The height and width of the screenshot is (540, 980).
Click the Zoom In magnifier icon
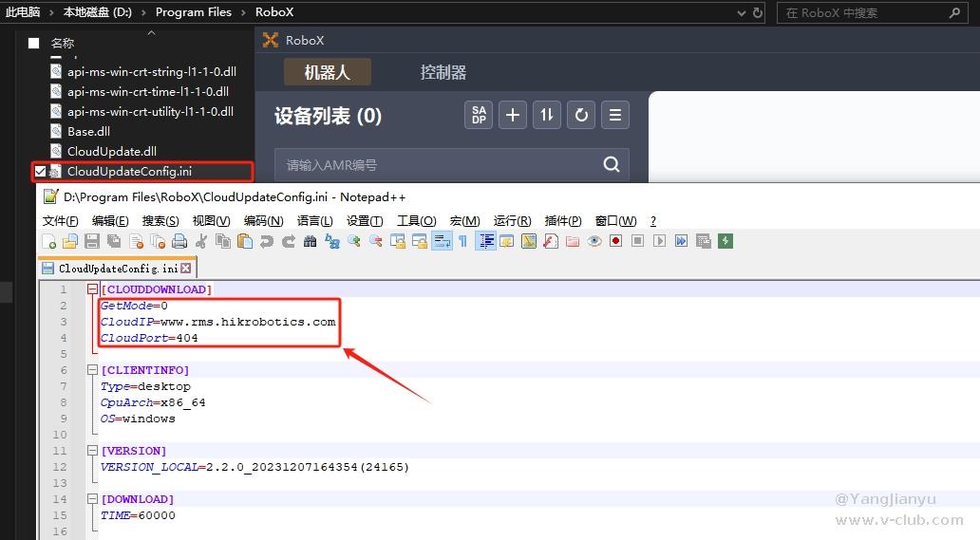tap(354, 241)
